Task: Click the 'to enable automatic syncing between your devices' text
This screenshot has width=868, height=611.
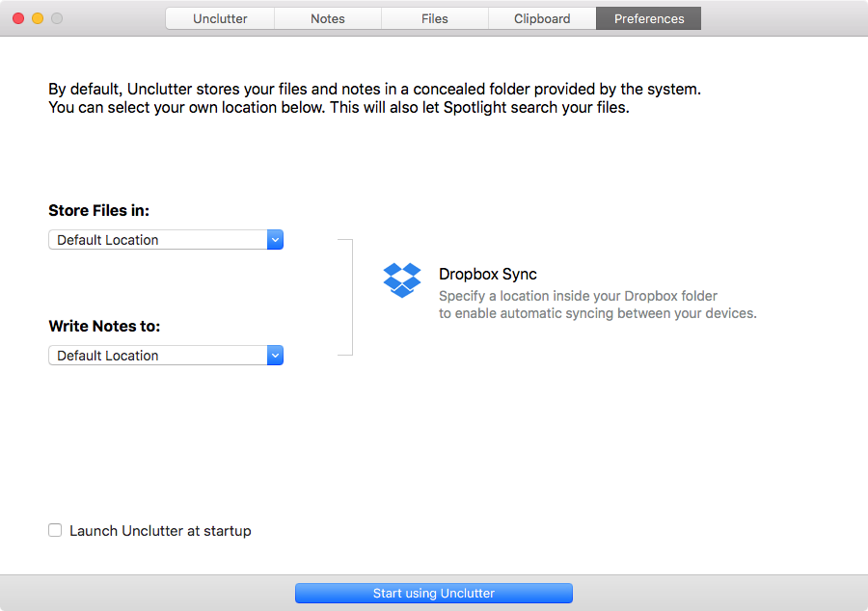Action: pyautogui.click(x=598, y=313)
